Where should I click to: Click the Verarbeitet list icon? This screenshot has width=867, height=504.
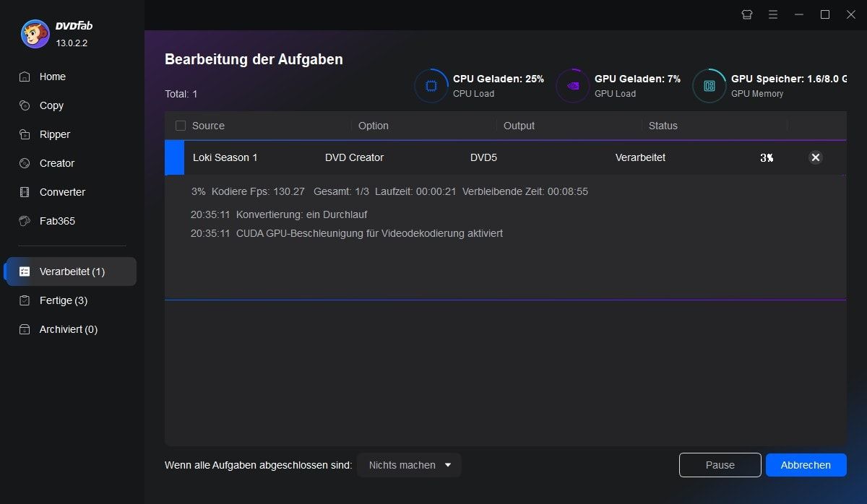tap(25, 271)
